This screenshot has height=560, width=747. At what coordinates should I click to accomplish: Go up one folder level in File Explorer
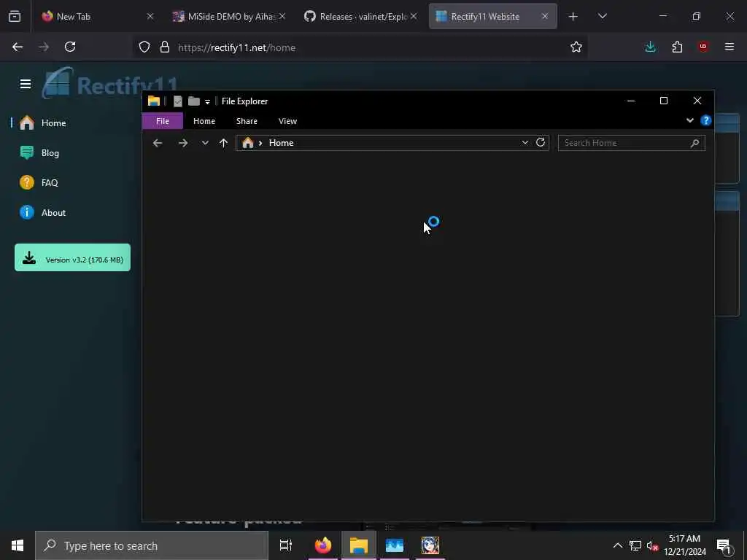tap(223, 143)
